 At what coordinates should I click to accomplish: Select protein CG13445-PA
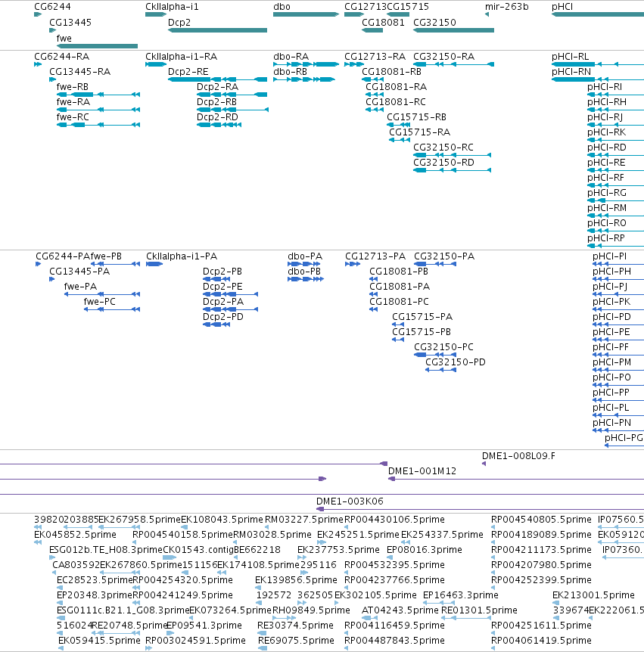click(79, 272)
